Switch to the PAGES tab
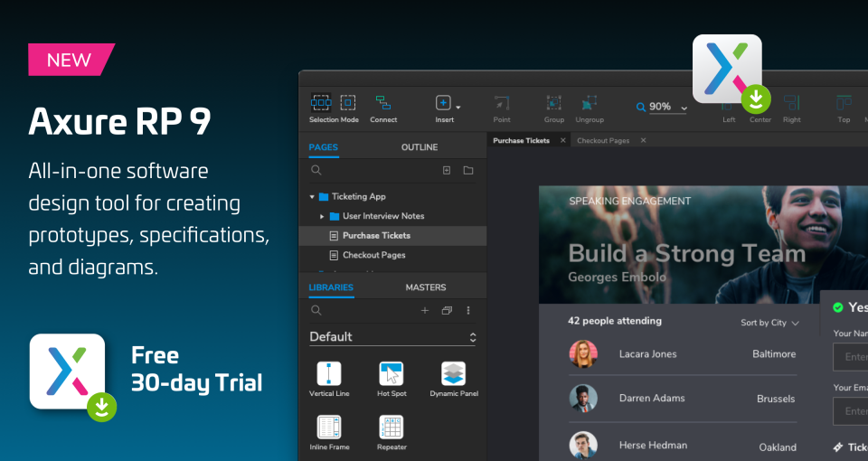The image size is (868, 461). (324, 147)
